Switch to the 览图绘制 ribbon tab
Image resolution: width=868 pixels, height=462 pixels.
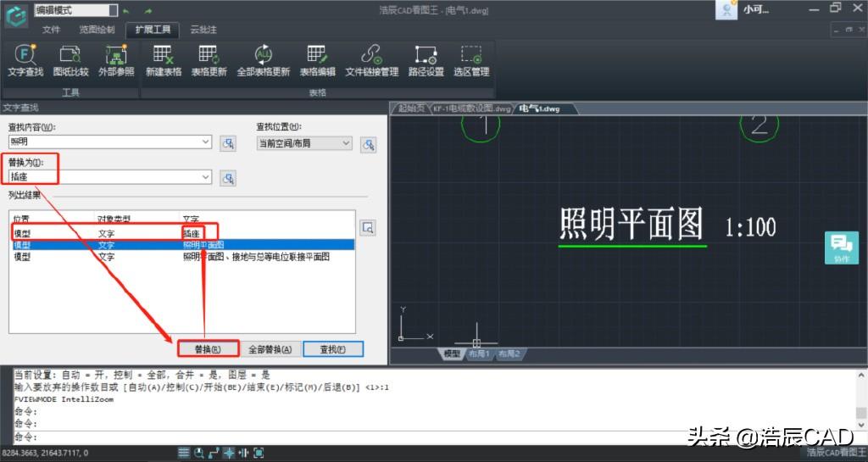point(97,30)
